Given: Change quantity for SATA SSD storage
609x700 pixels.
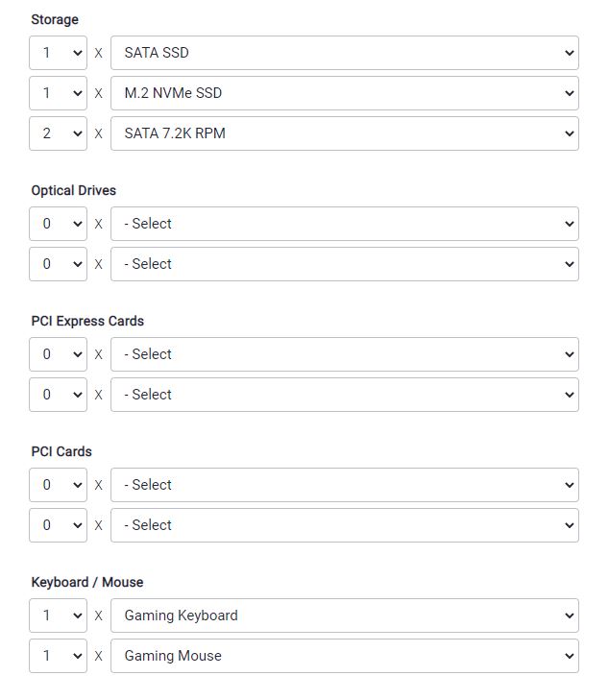Looking at the screenshot, I should (58, 53).
